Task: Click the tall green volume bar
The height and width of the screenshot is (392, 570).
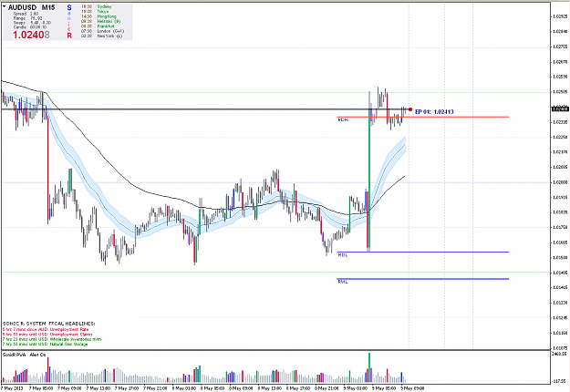Action: click(x=369, y=367)
